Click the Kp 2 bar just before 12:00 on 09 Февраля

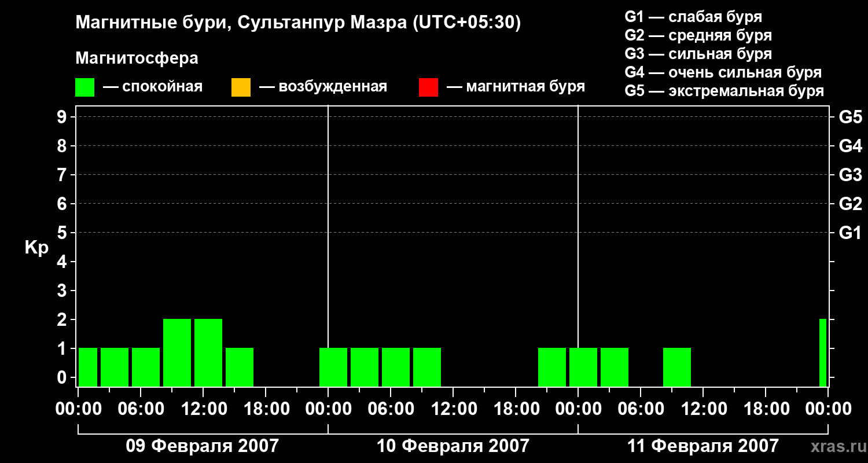(177, 352)
